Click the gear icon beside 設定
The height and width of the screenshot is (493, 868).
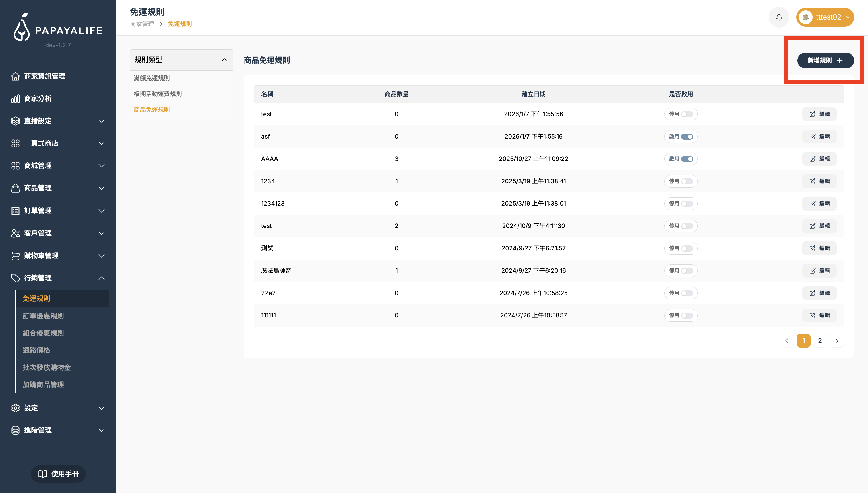coord(15,408)
